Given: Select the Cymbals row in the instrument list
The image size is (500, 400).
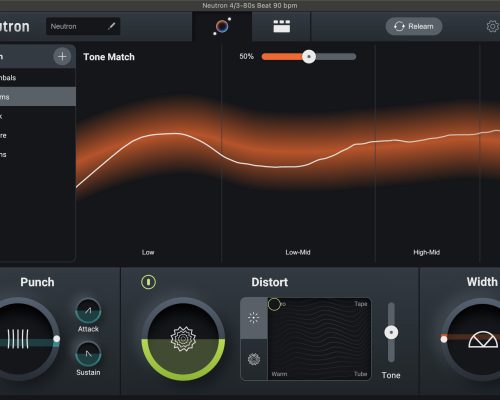Looking at the screenshot, I should pyautogui.click(x=38, y=78).
